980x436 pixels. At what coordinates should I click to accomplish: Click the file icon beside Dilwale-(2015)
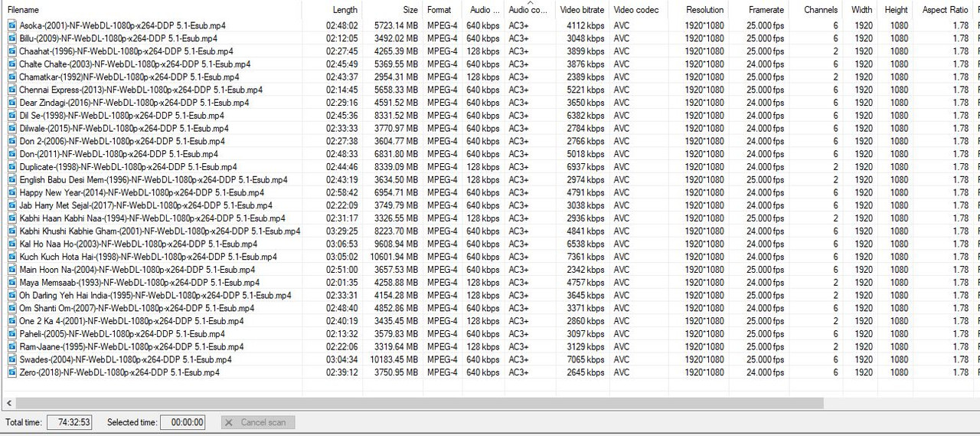(x=12, y=129)
